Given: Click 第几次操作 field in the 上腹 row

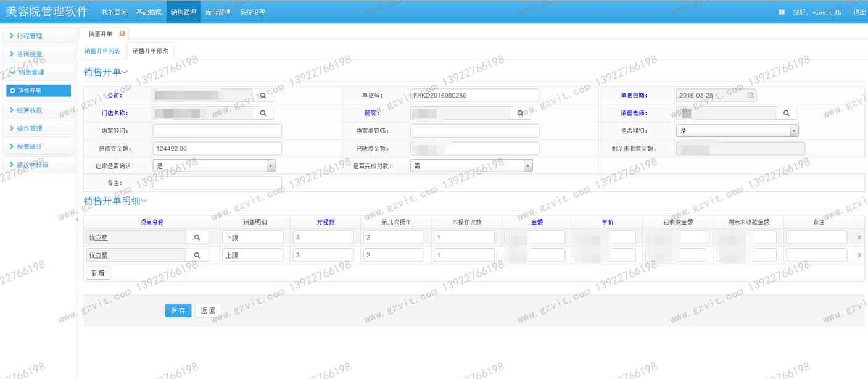Looking at the screenshot, I should 394,256.
